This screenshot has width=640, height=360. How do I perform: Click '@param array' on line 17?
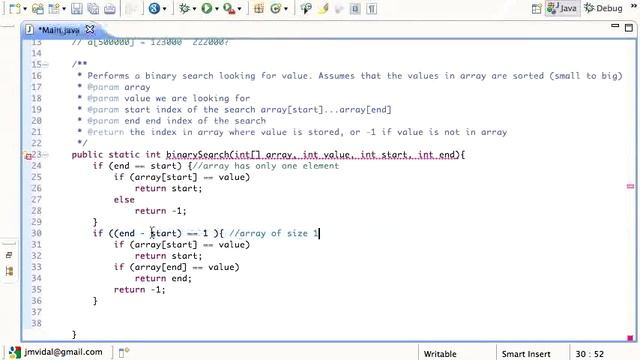(119, 87)
